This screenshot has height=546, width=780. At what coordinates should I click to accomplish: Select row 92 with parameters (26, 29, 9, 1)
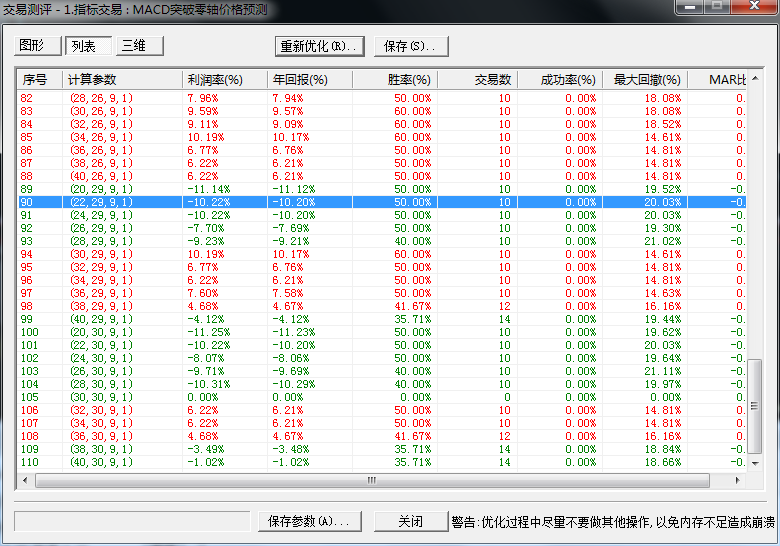pos(382,228)
